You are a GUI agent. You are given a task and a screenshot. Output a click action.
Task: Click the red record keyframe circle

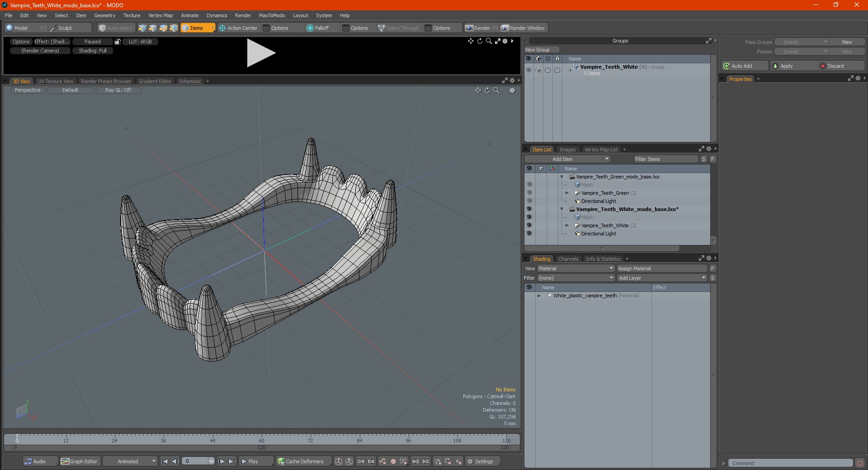click(x=393, y=461)
